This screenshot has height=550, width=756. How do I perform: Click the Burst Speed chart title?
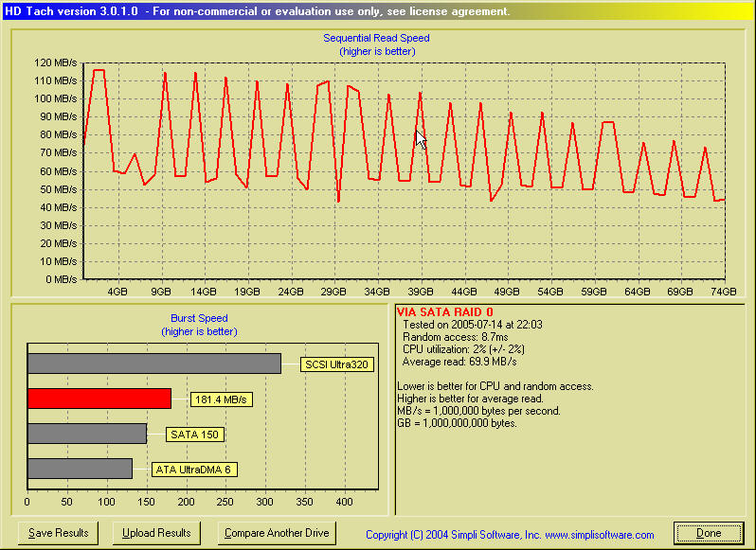pyautogui.click(x=199, y=318)
